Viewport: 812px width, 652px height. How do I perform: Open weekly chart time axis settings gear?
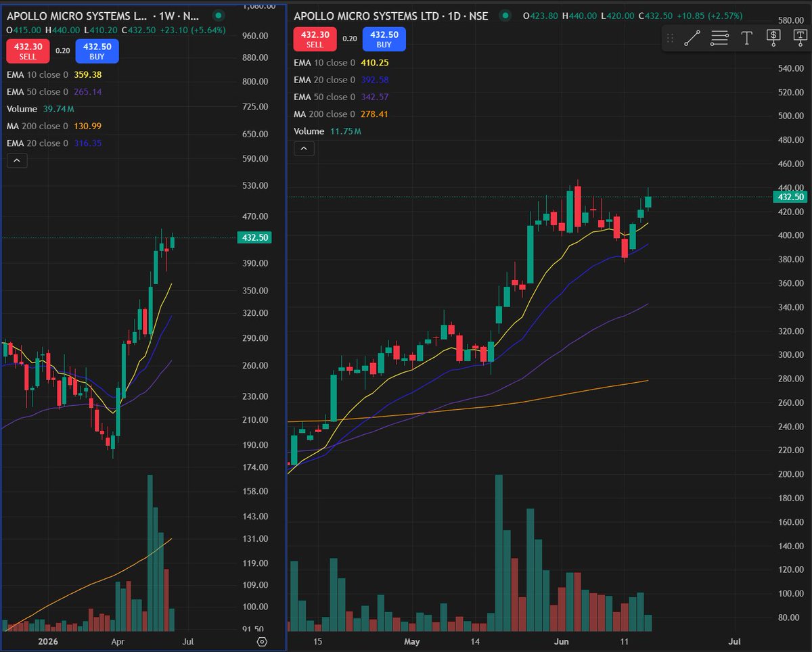click(x=263, y=641)
